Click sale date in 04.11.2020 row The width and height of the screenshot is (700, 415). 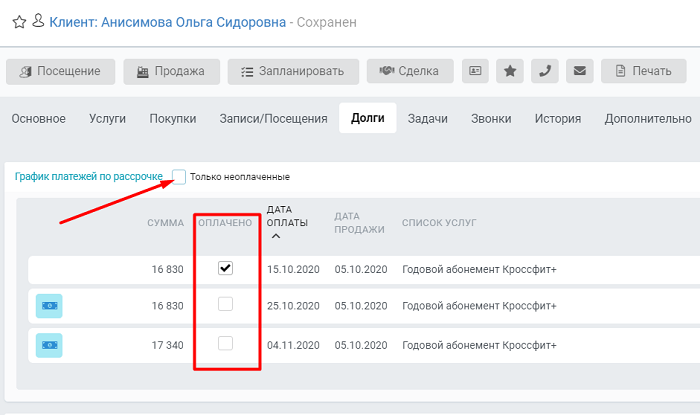click(361, 345)
